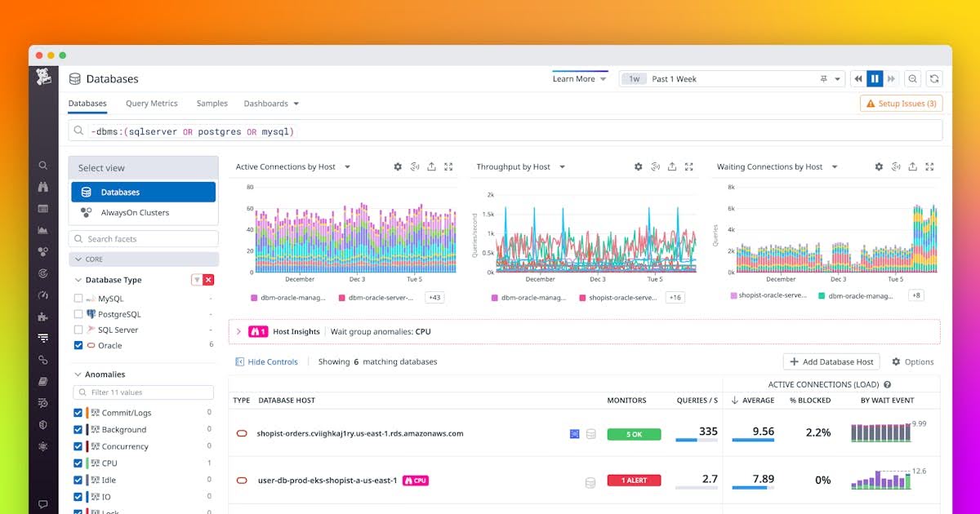Screen dimensions: 980x514
Task: Refresh data with the reload icon
Action: [x=933, y=78]
